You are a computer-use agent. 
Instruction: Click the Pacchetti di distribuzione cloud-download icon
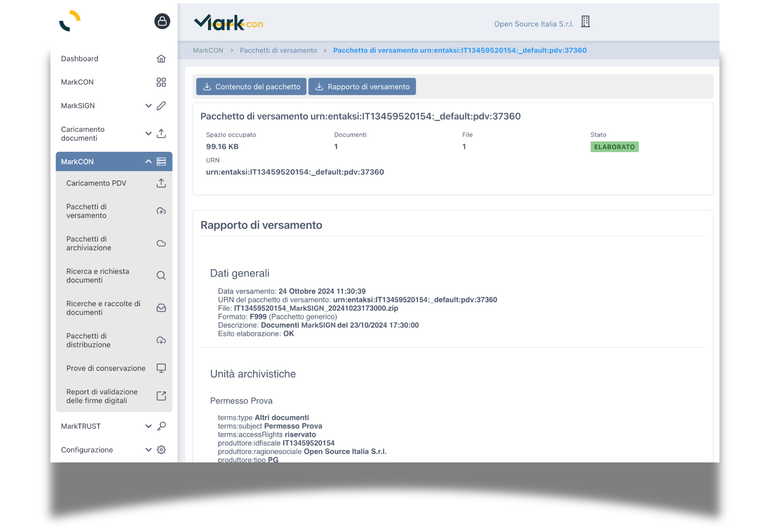tap(161, 340)
